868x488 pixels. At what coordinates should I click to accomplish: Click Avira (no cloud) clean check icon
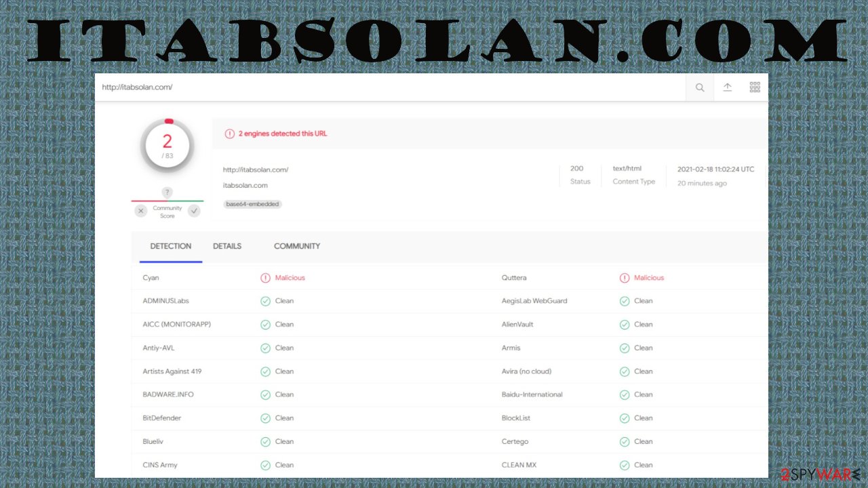[x=625, y=371]
